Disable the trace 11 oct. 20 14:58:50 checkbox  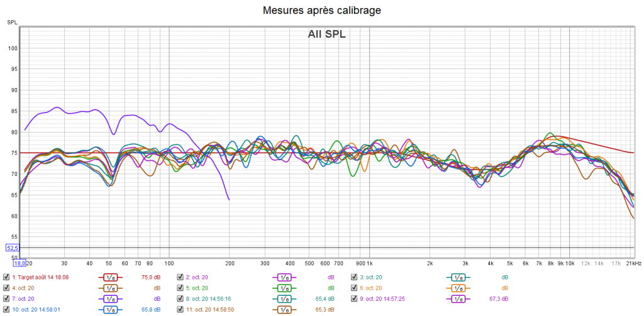(180, 309)
